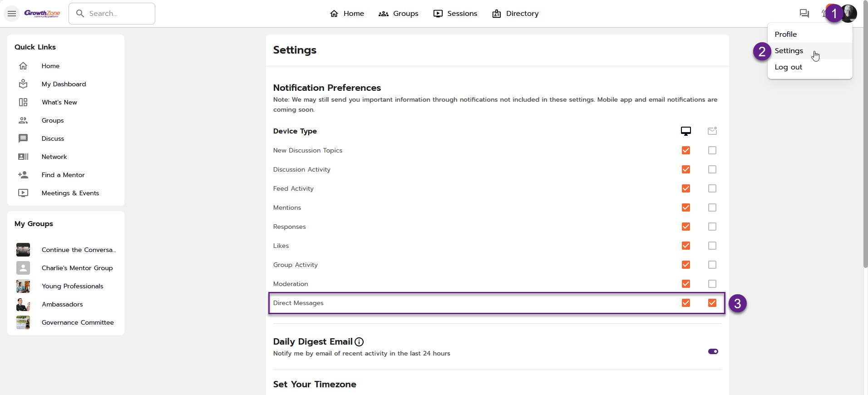Toggle the Daily Digest Email switch
The image size is (868, 395).
pyautogui.click(x=713, y=351)
